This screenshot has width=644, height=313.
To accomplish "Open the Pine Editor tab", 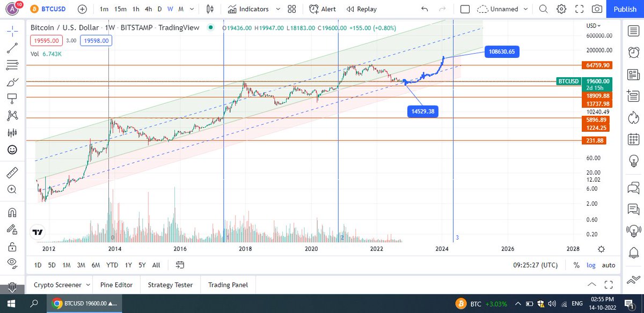I will (x=116, y=285).
